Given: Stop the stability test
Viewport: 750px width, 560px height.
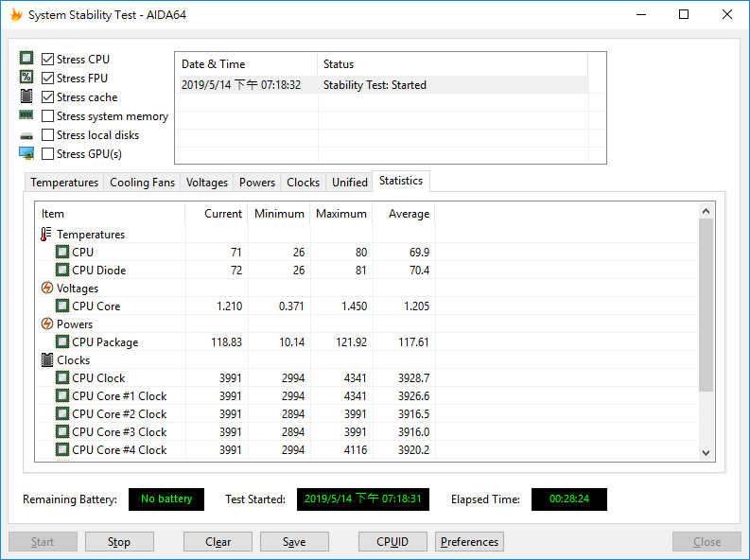Looking at the screenshot, I should tap(119, 541).
